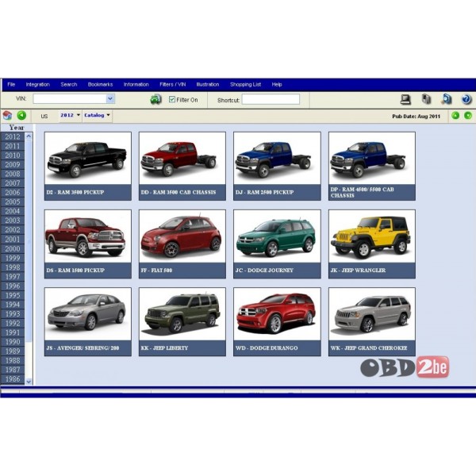476x476 pixels.
Task: Select year 2008 in the Year list
Action: pyautogui.click(x=13, y=175)
